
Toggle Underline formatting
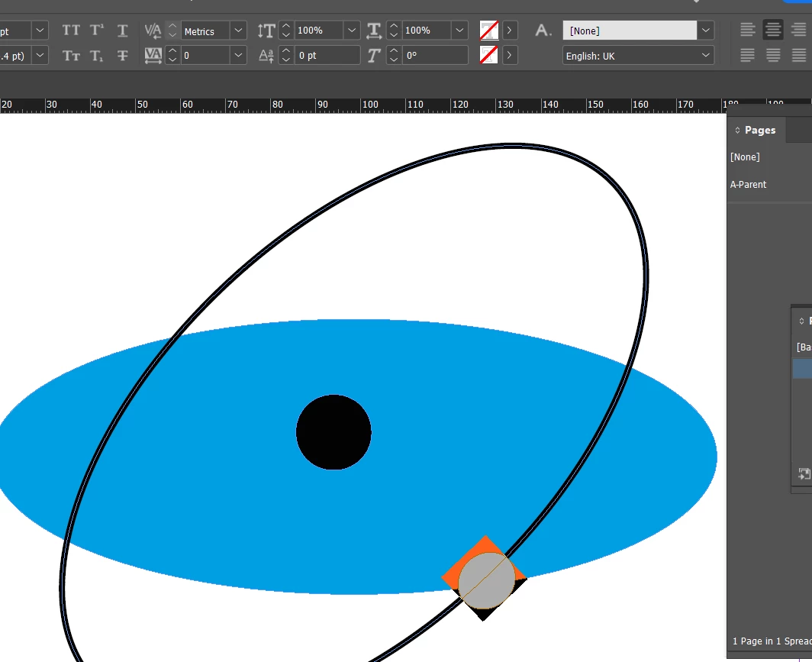tap(122, 31)
